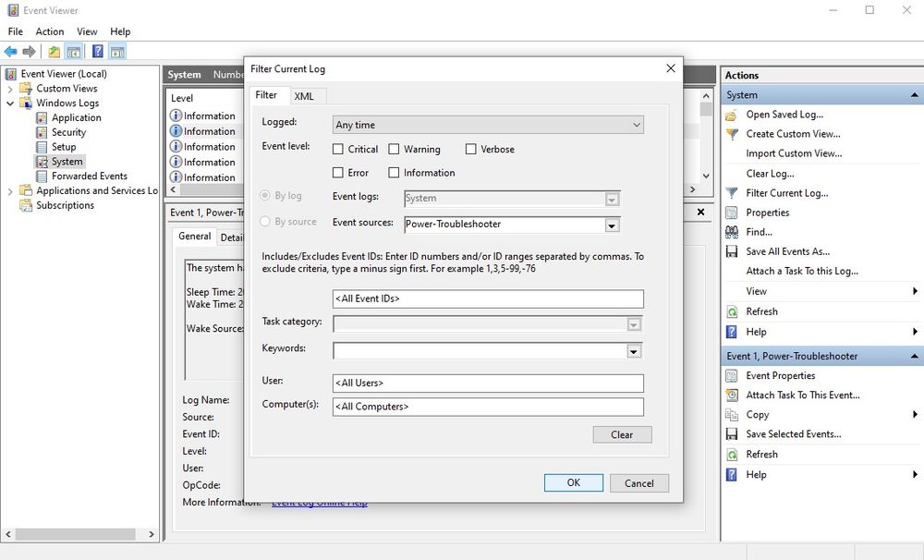Open the Action menu
This screenshot has width=924, height=560.
pos(49,30)
